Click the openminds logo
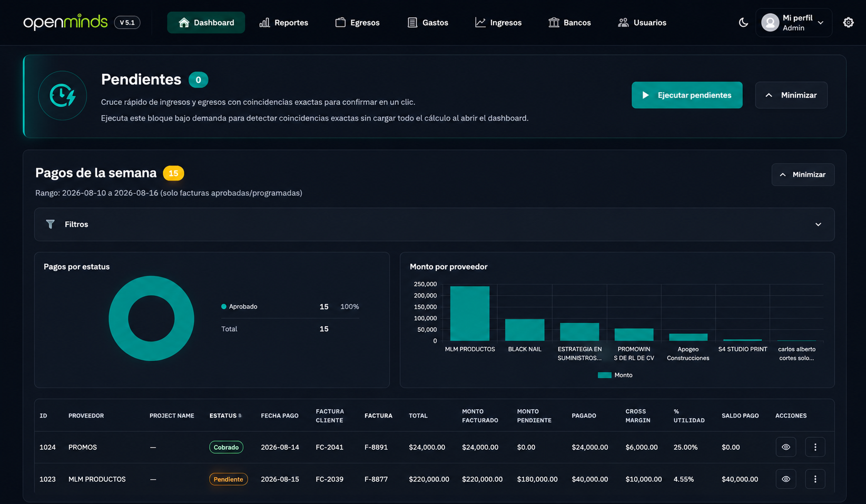The height and width of the screenshot is (504, 866). 65,23
